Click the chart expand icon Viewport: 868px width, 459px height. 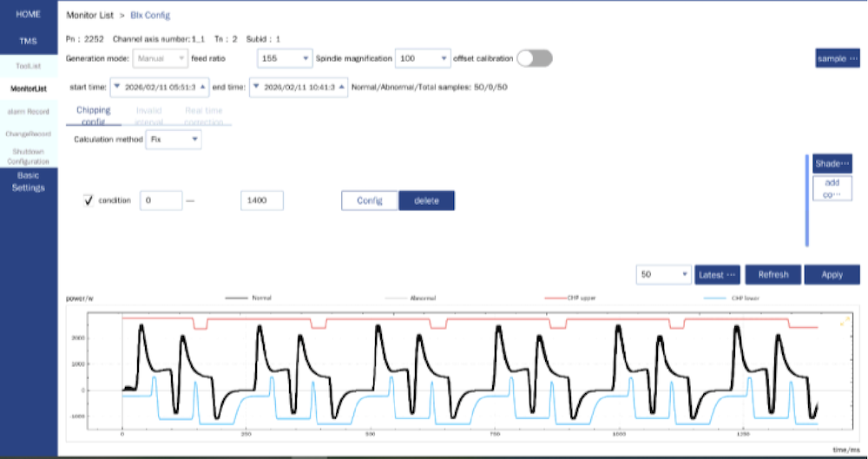(x=844, y=322)
